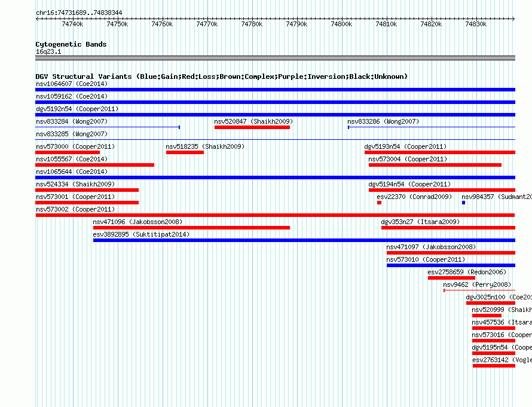The height and width of the screenshot is (407, 532).
Task: Click the red bar under nsv1055567
Action: click(x=94, y=165)
